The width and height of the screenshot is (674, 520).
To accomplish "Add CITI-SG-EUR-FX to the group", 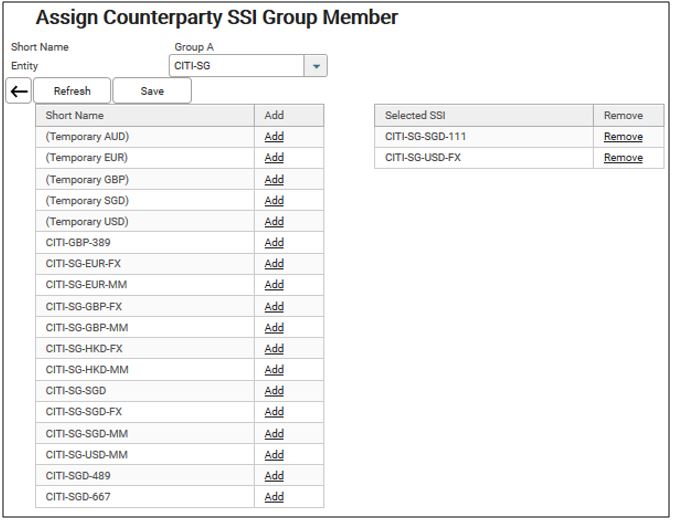I will pos(274,264).
